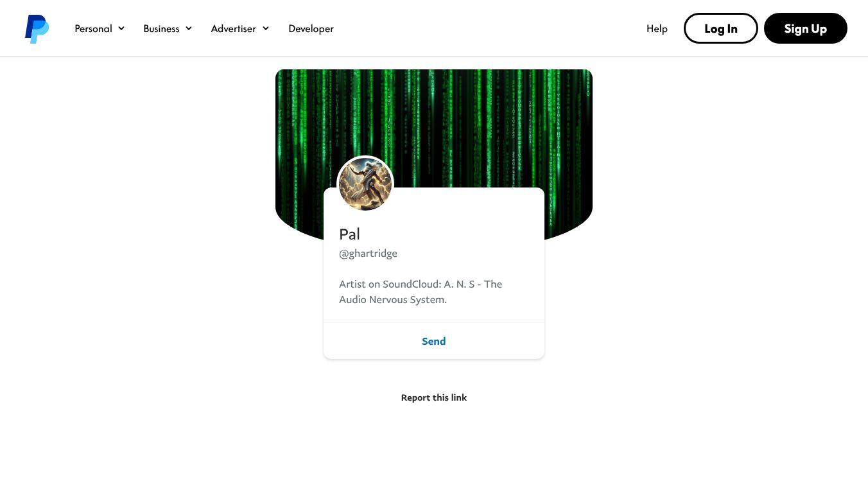Click the Sign Up button
Viewport: 868px width, 488px height.
pyautogui.click(x=805, y=28)
